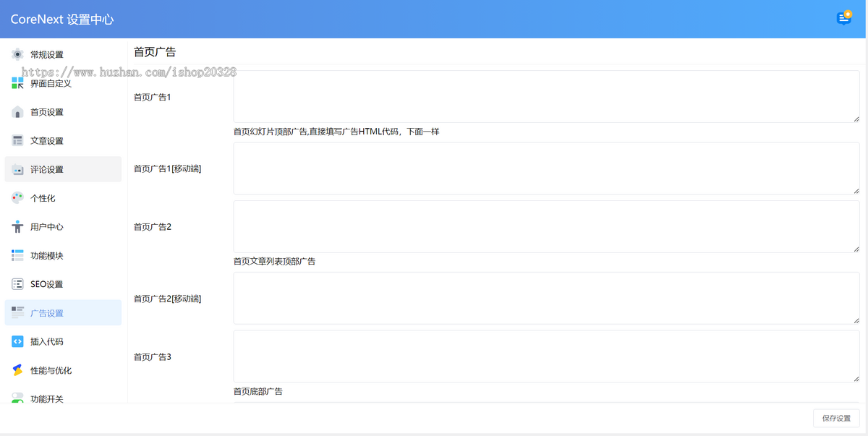Click the 首页设置 house icon
This screenshot has height=436, width=868.
tap(18, 112)
